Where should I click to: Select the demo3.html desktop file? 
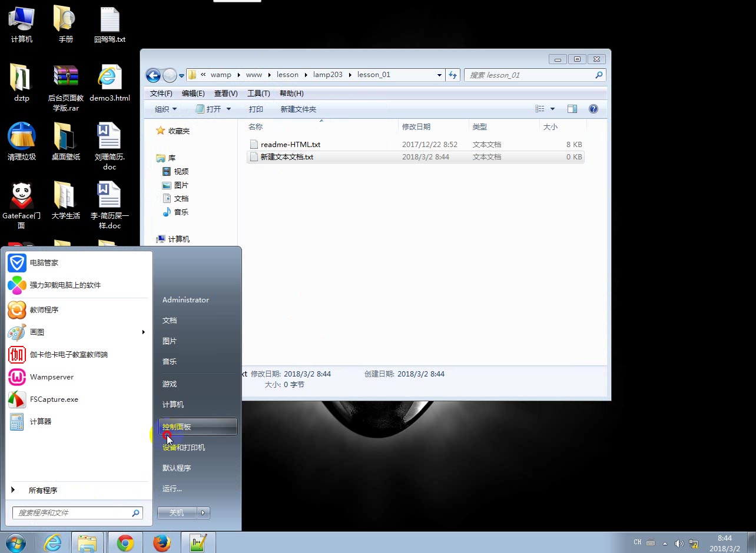pos(110,82)
